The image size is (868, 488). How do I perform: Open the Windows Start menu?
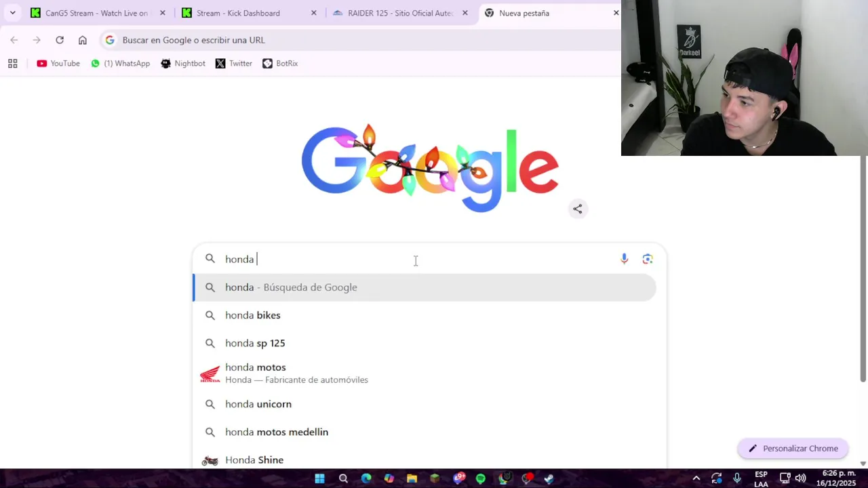tap(319, 479)
